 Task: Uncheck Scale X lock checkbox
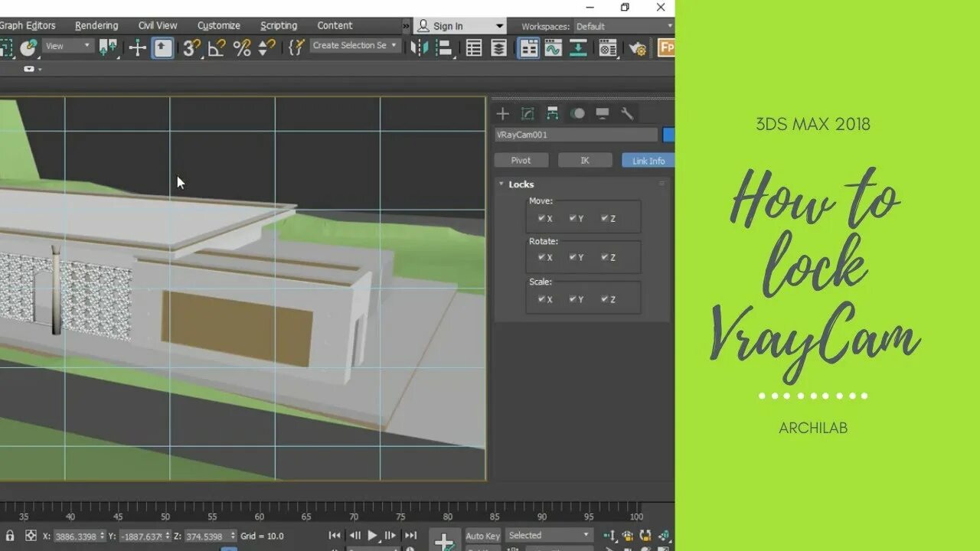coord(541,298)
